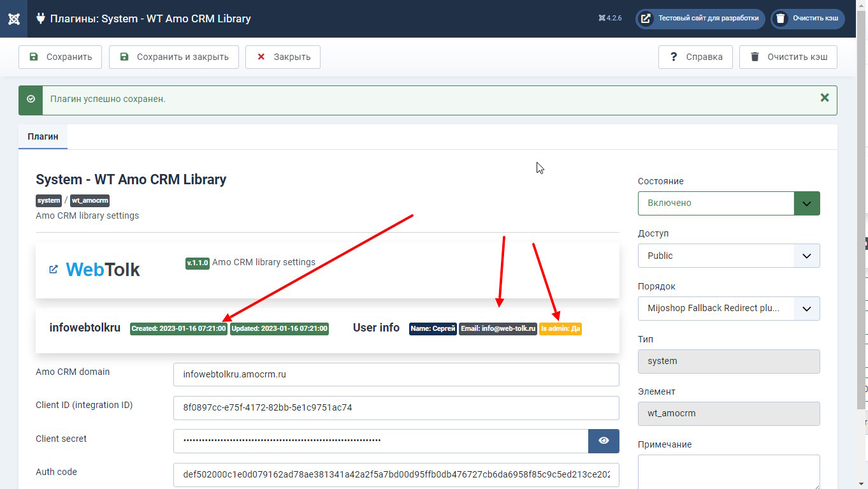Click the Name: Сергей badge
Viewport: 868px width, 489px height.
click(x=433, y=329)
